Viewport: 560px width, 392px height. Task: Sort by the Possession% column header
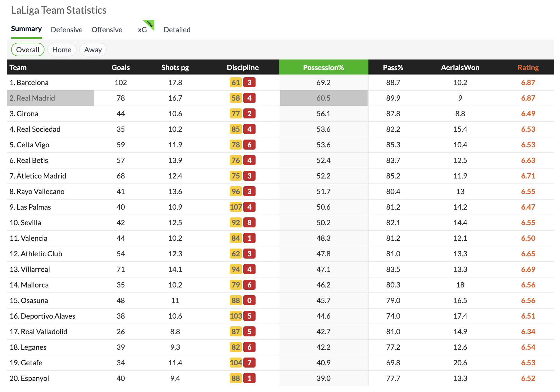click(324, 68)
